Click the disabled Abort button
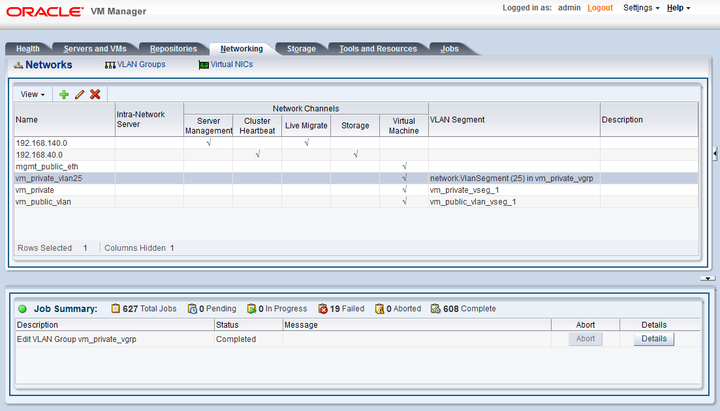Screen dimensions: 720x411 (x=585, y=339)
